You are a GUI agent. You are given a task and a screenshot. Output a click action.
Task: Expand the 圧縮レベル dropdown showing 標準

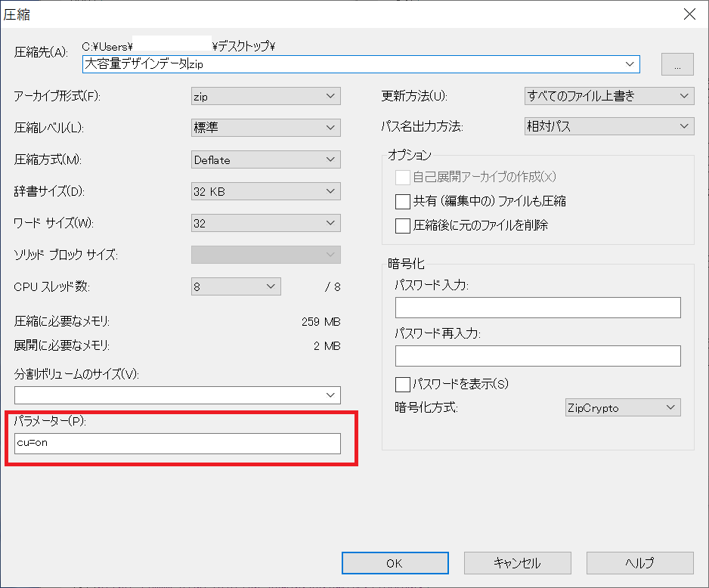click(265, 128)
